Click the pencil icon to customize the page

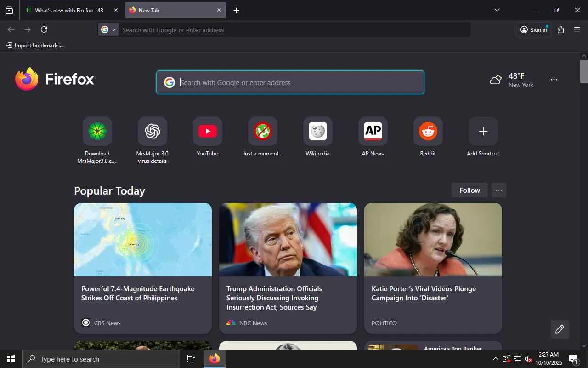(560, 329)
